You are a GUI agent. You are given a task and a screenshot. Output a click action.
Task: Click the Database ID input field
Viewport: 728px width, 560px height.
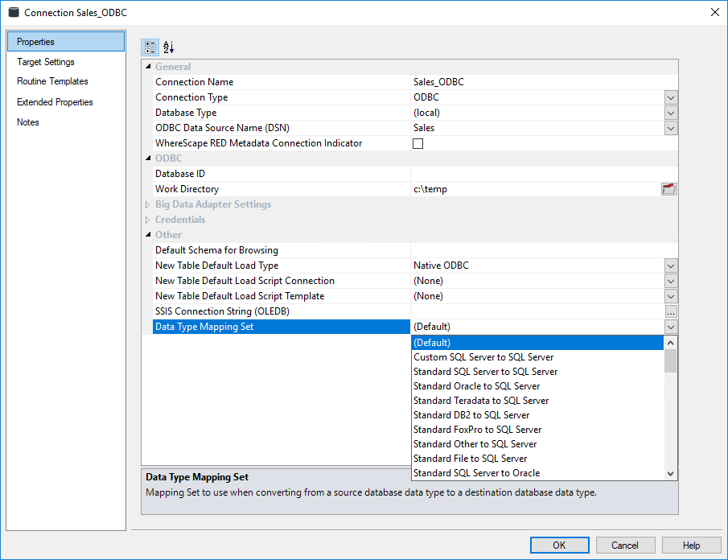tap(544, 174)
